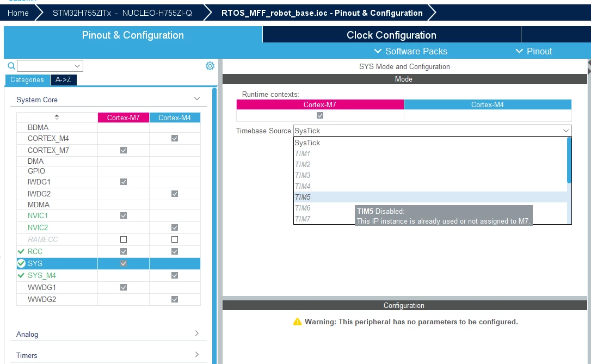Select the BDMA peripheral row

coord(108,127)
